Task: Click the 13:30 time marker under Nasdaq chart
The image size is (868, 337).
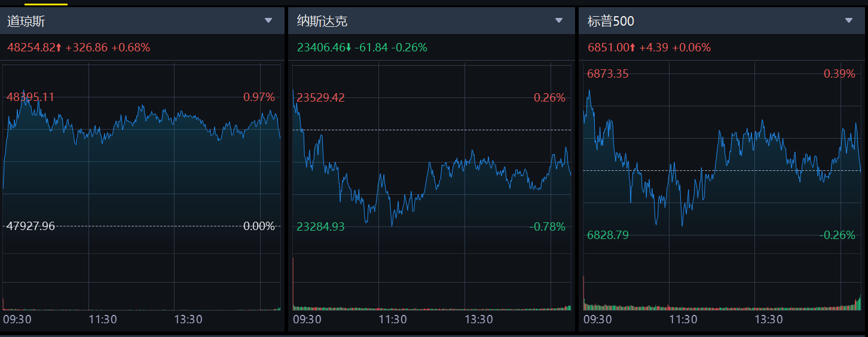Action: tap(479, 320)
